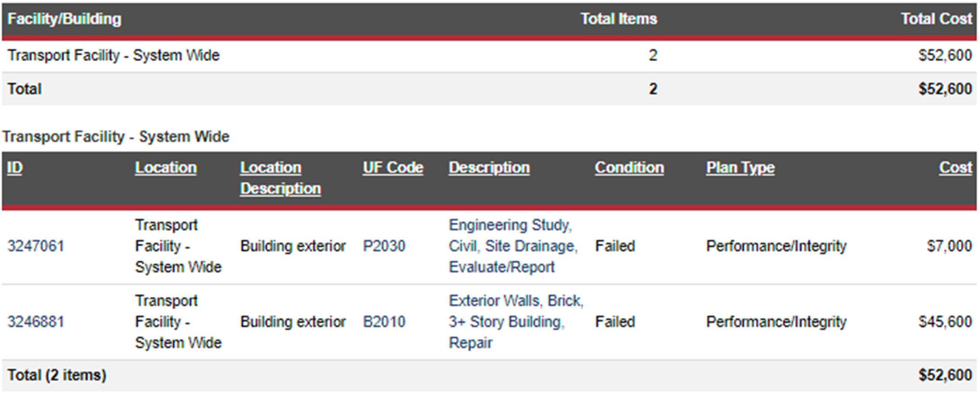Select the $7,000 cost cell
This screenshot has width=980, height=395.
click(949, 246)
